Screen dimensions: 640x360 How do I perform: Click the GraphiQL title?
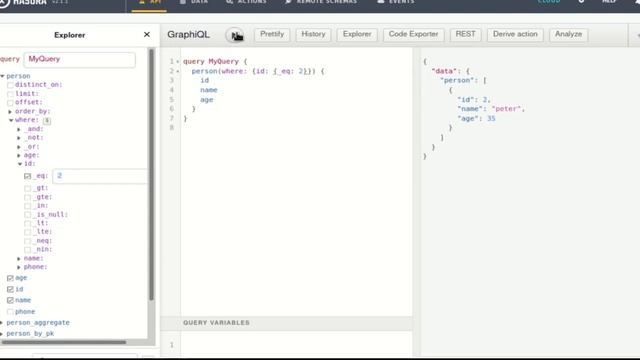click(x=188, y=35)
